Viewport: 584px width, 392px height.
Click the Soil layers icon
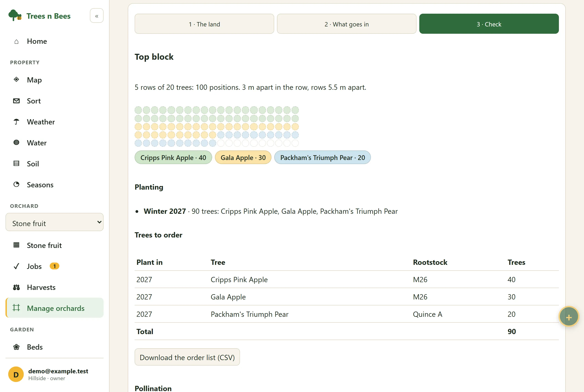16,163
